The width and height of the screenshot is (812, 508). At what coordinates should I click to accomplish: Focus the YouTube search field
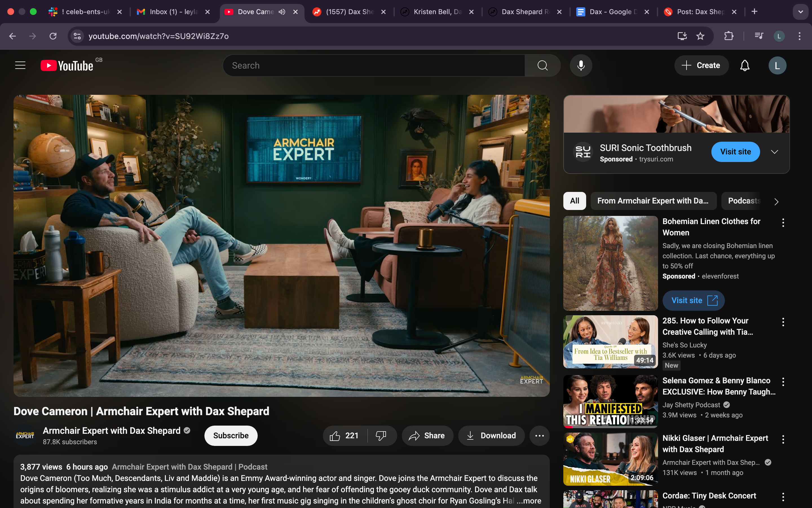coord(374,65)
